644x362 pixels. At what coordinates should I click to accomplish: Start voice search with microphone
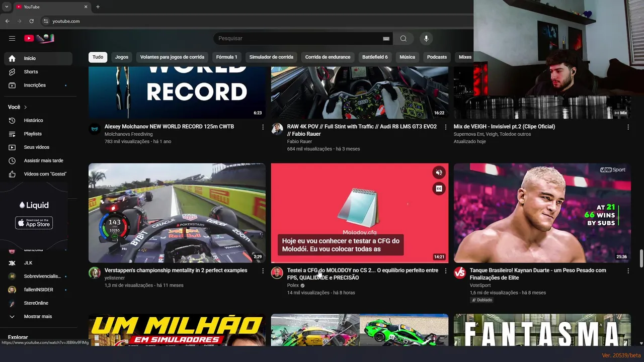[x=426, y=38]
